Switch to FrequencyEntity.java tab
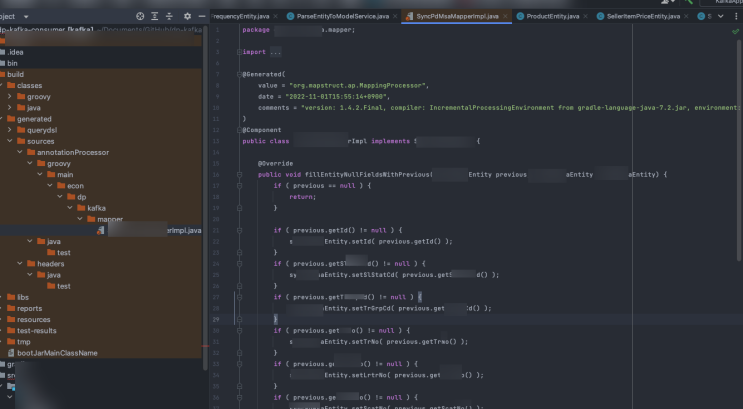The width and height of the screenshot is (743, 409). [241, 16]
